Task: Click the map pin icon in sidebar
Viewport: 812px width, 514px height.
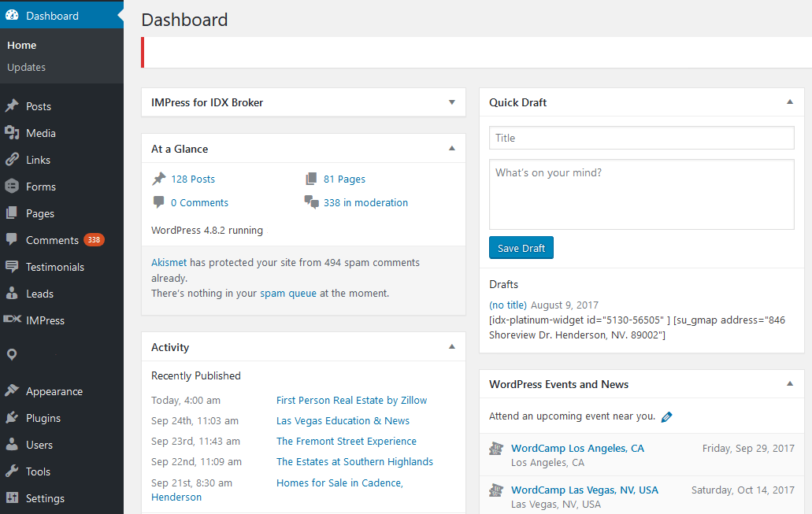Action: [12, 355]
